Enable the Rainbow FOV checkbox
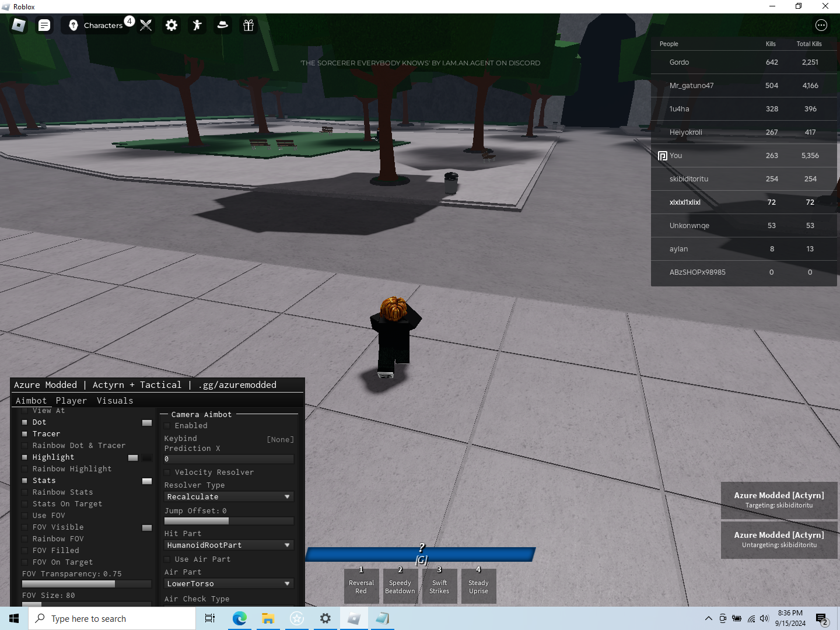 pyautogui.click(x=24, y=538)
